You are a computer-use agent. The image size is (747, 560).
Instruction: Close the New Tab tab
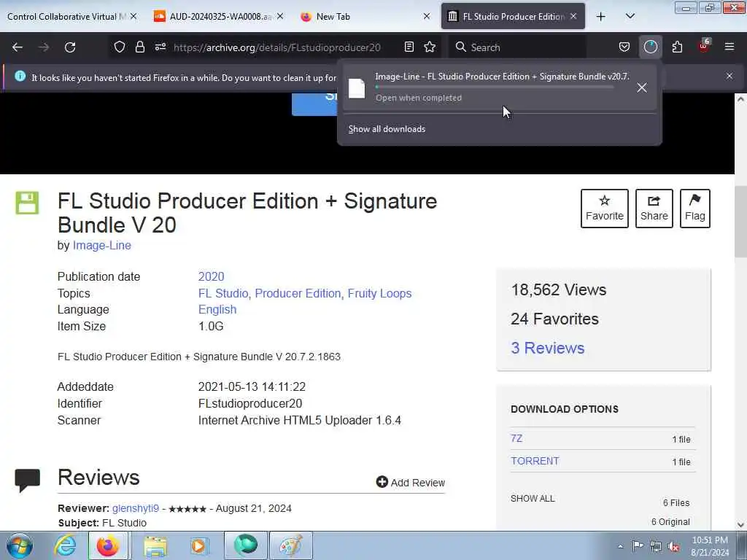(x=426, y=16)
